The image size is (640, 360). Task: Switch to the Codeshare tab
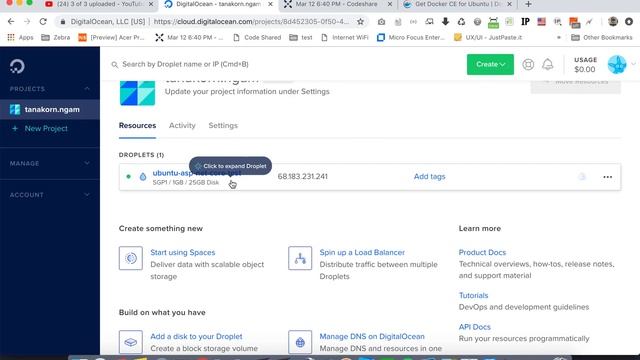click(336, 4)
